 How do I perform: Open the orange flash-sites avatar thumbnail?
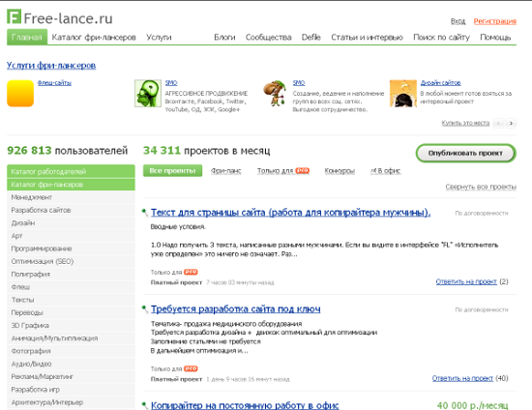pyautogui.click(x=20, y=93)
